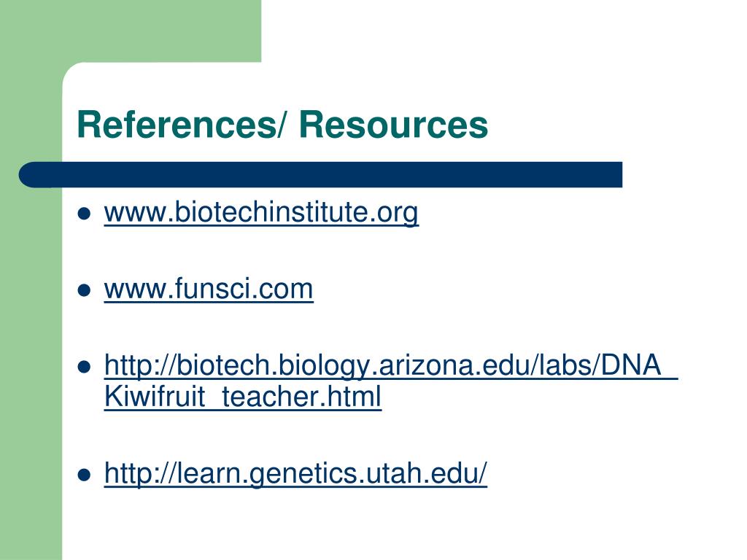Open the www.biotechinstitute.org link

261,213
